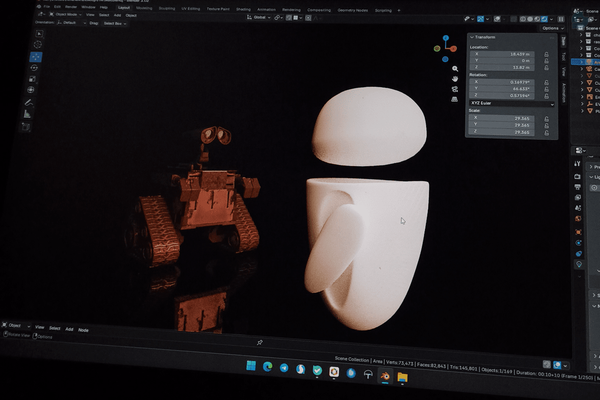Activate the Scale tool

coord(33,79)
